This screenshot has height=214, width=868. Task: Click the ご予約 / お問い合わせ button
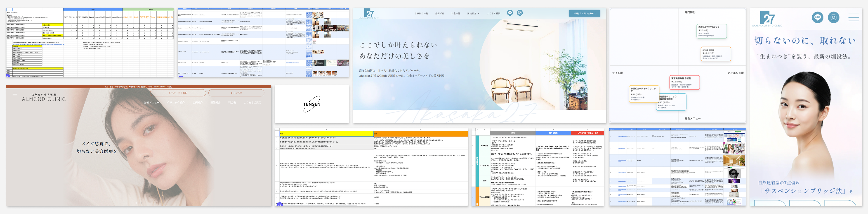coord(584,14)
